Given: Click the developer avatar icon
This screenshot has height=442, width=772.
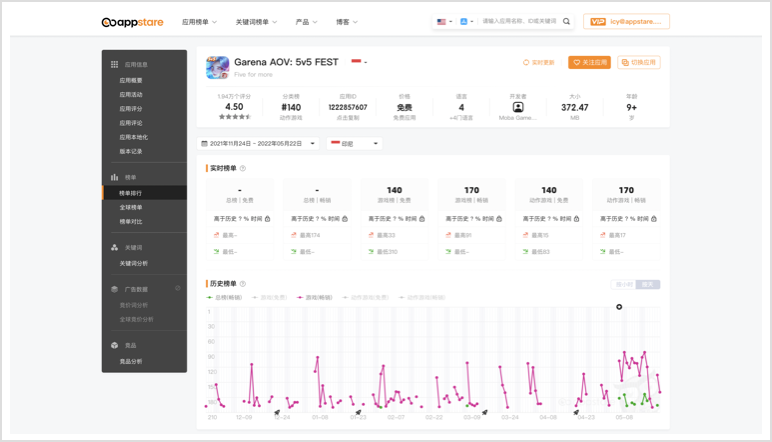Looking at the screenshot, I should point(518,107).
